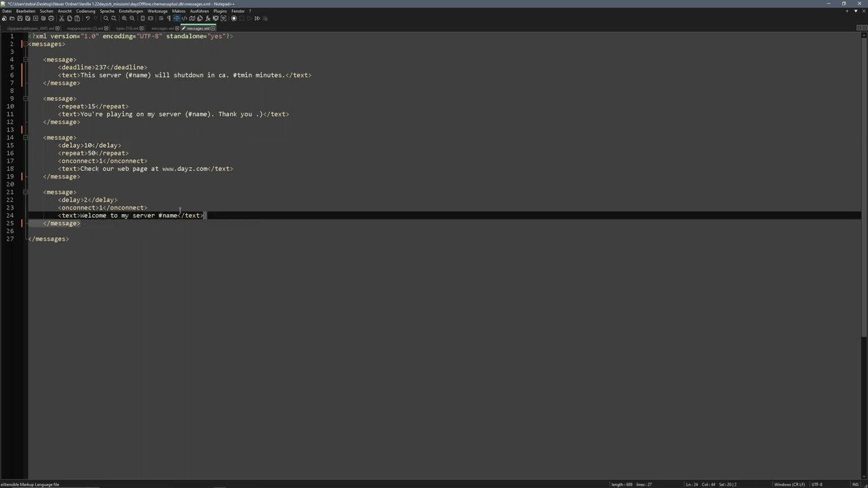
Task: Open the Function List fx icon
Action: (x=208, y=18)
